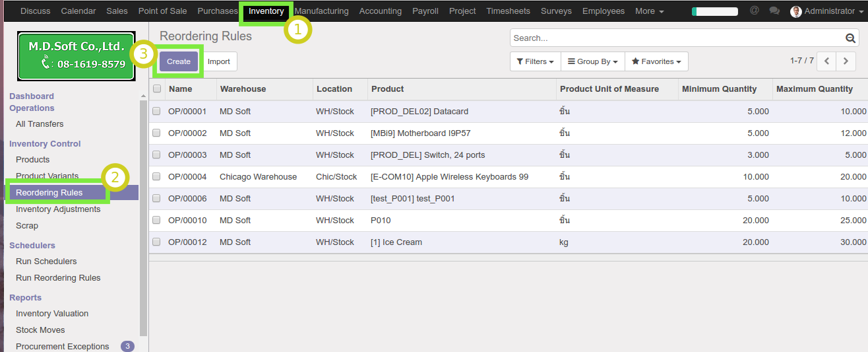The height and width of the screenshot is (352, 868).
Task: Expand the More menu in the top bar
Action: click(649, 11)
